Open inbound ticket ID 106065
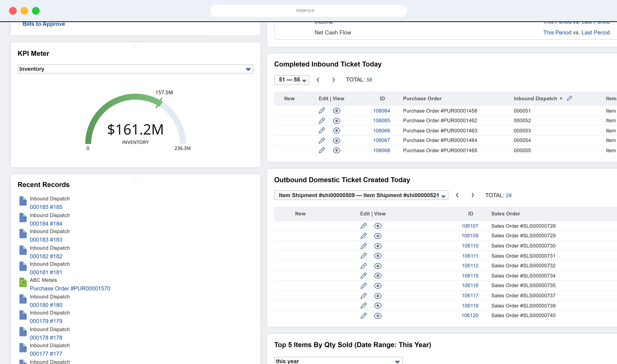 381,121
